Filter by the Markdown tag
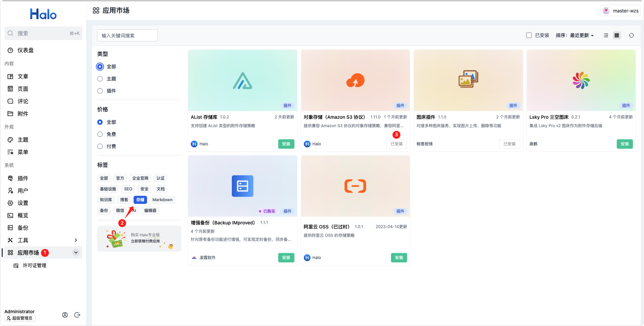This screenshot has width=644, height=326. [x=163, y=200]
